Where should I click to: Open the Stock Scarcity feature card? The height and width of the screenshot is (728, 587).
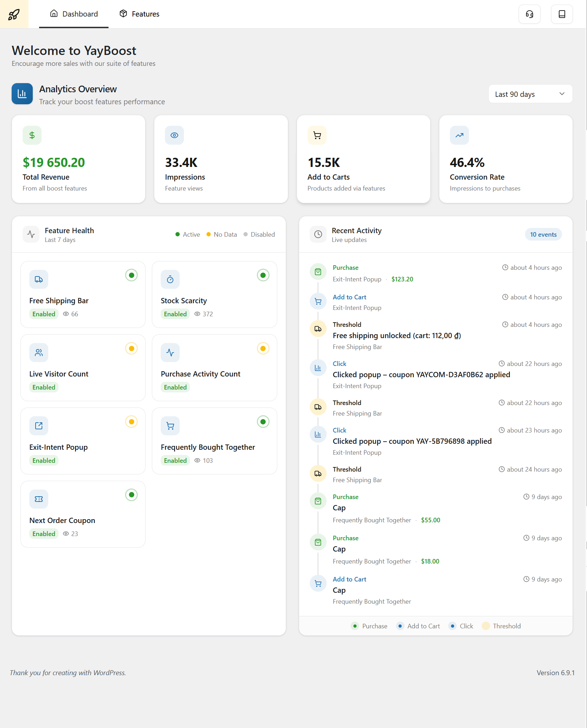[214, 294]
